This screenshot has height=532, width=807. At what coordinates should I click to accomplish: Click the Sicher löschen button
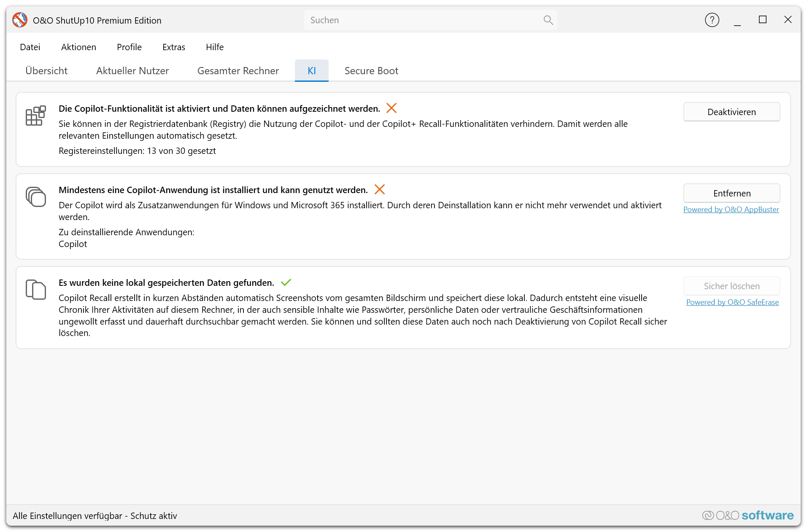pyautogui.click(x=732, y=286)
